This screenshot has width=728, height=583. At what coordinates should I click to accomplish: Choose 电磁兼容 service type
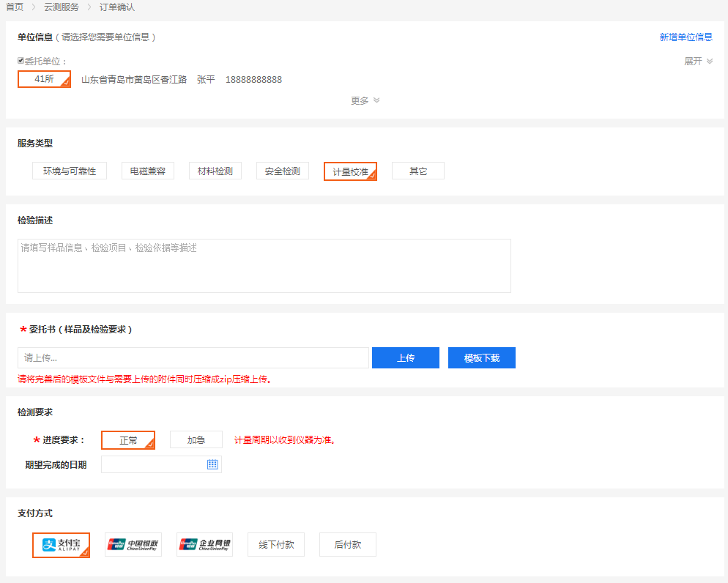tap(148, 171)
